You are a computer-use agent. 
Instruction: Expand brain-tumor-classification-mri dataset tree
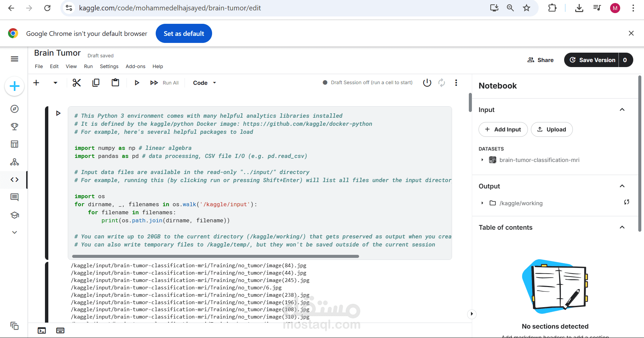(482, 160)
